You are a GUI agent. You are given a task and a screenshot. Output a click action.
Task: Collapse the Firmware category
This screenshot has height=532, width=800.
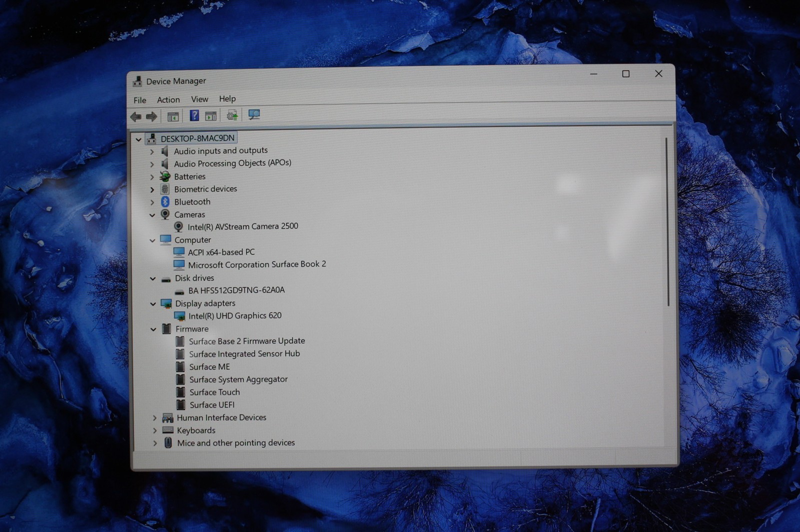point(154,329)
